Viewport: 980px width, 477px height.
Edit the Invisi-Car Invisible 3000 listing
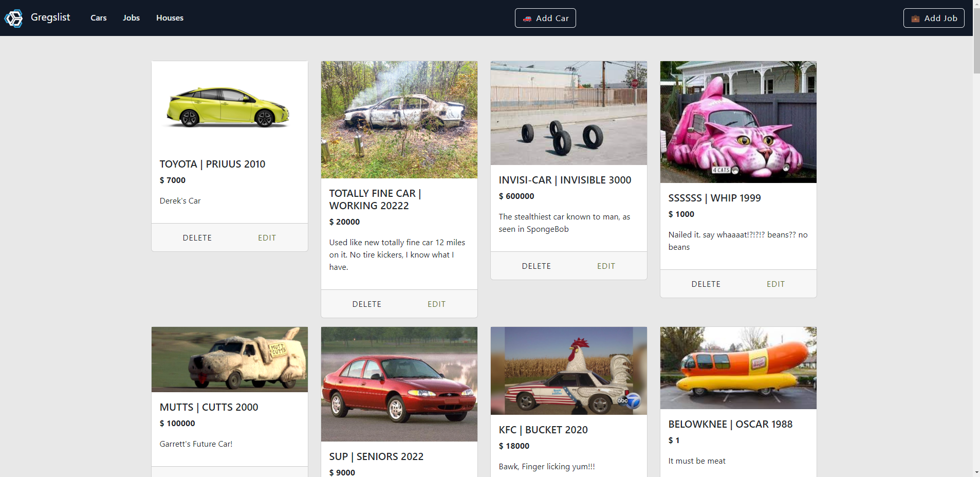click(606, 266)
